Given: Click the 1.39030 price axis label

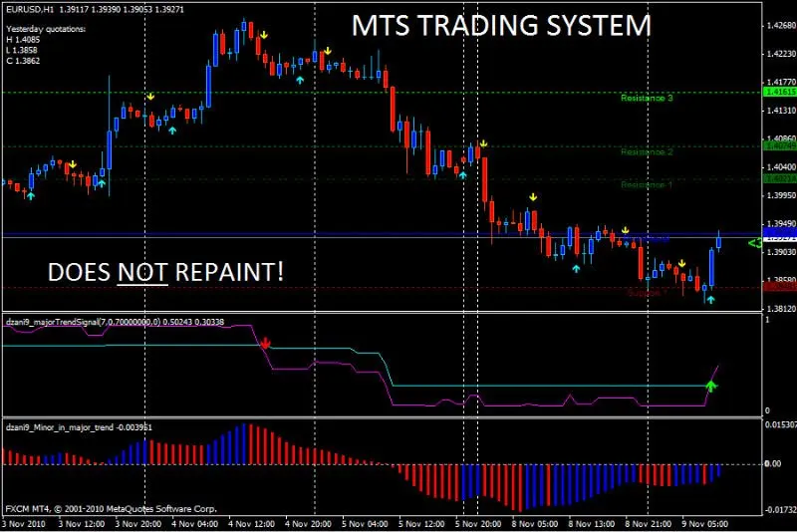Looking at the screenshot, I should (781, 252).
